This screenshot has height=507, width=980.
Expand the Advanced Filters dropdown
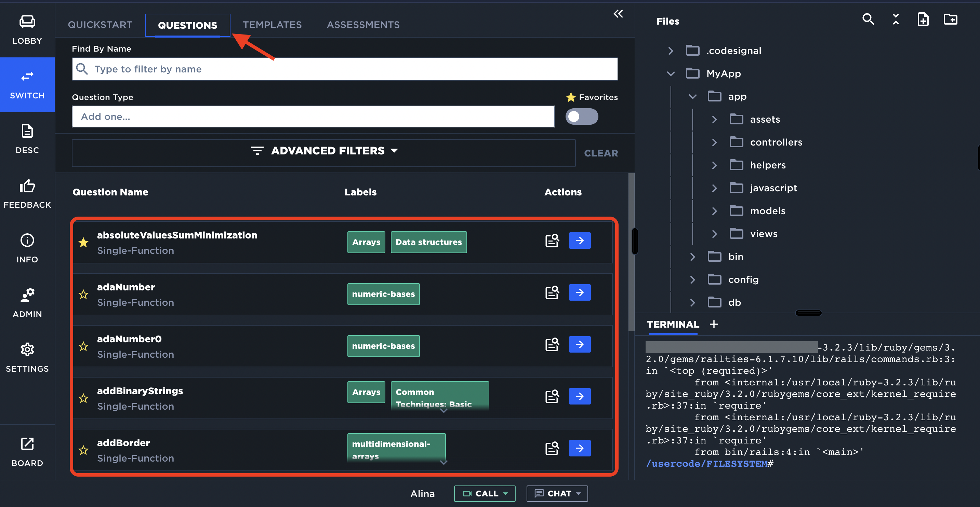pos(324,153)
